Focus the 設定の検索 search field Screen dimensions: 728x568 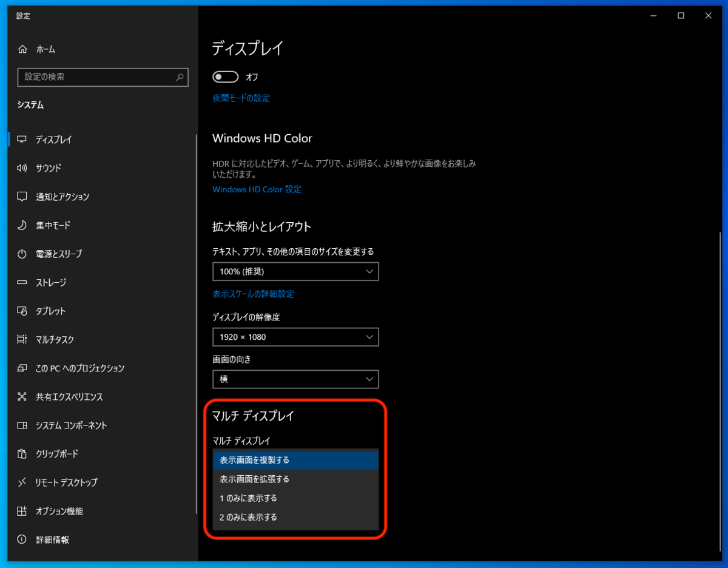coord(103,77)
